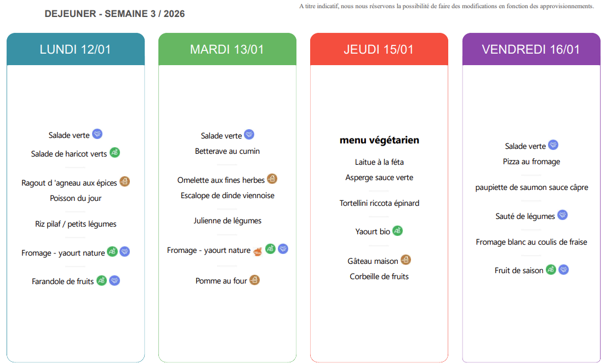This screenshot has width=611, height=364.
Task: Click the blue handshake icon by Friday's Salade verte
Action: [x=553, y=145]
